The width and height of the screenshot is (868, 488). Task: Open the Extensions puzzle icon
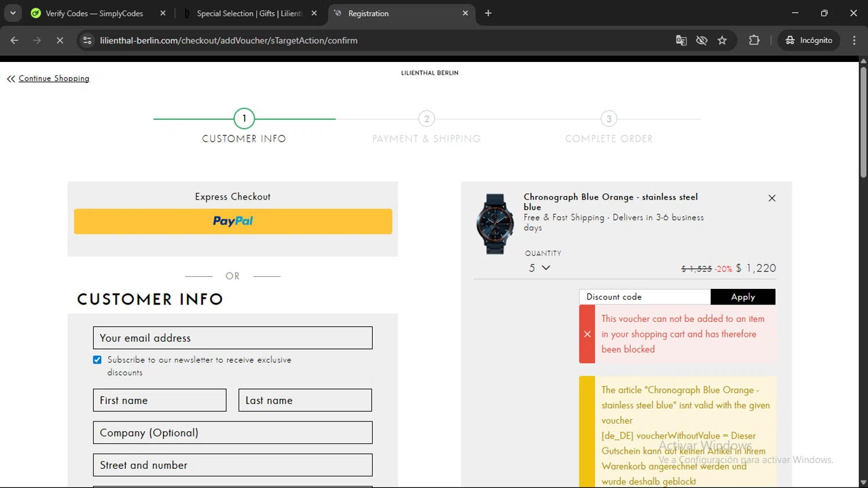point(754,41)
